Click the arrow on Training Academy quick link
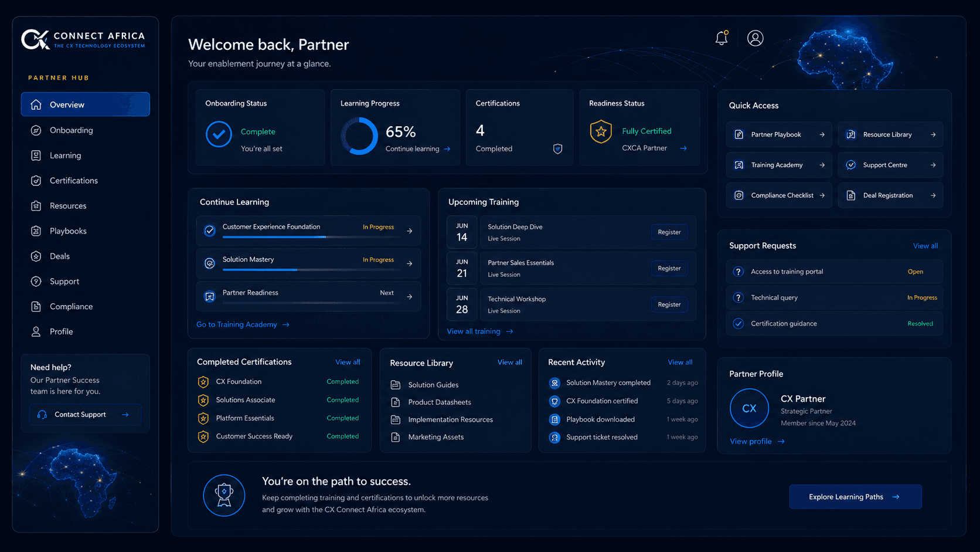 822,165
